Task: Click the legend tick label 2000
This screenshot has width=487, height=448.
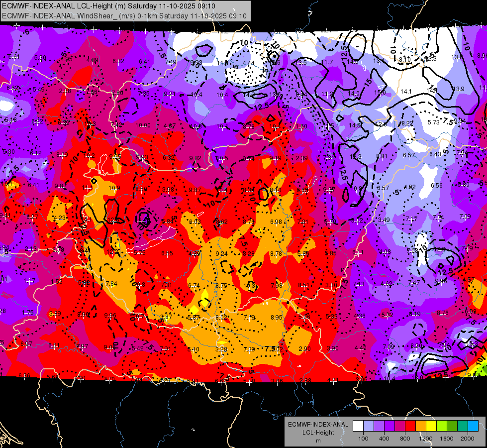Action: pos(468,439)
